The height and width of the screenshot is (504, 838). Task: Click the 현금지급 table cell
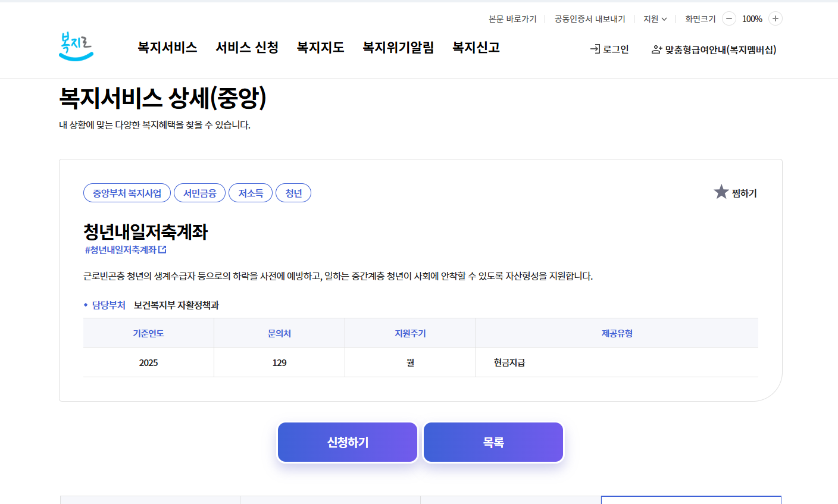pyautogui.click(x=617, y=362)
